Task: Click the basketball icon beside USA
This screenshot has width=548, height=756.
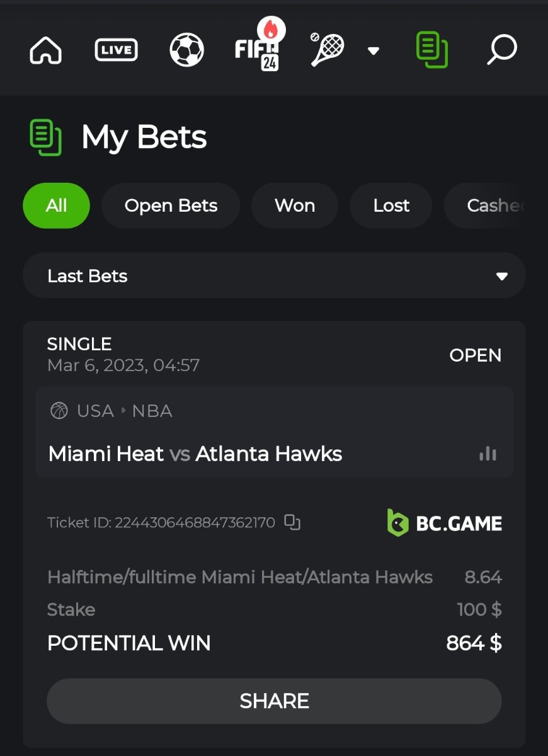Action: (59, 411)
